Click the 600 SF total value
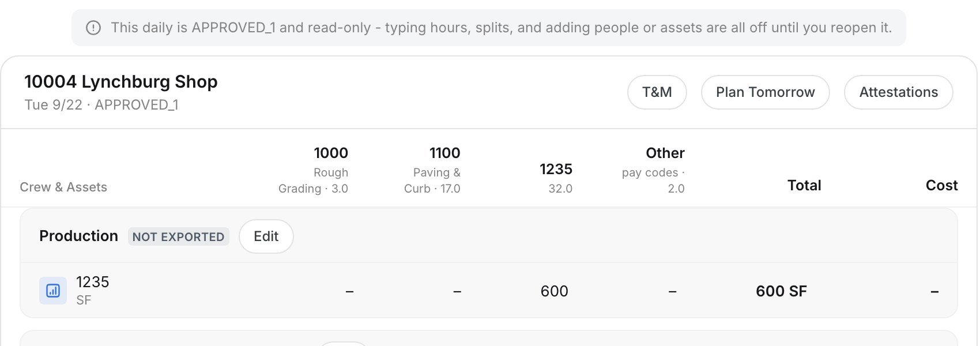The width and height of the screenshot is (980, 346). [781, 291]
